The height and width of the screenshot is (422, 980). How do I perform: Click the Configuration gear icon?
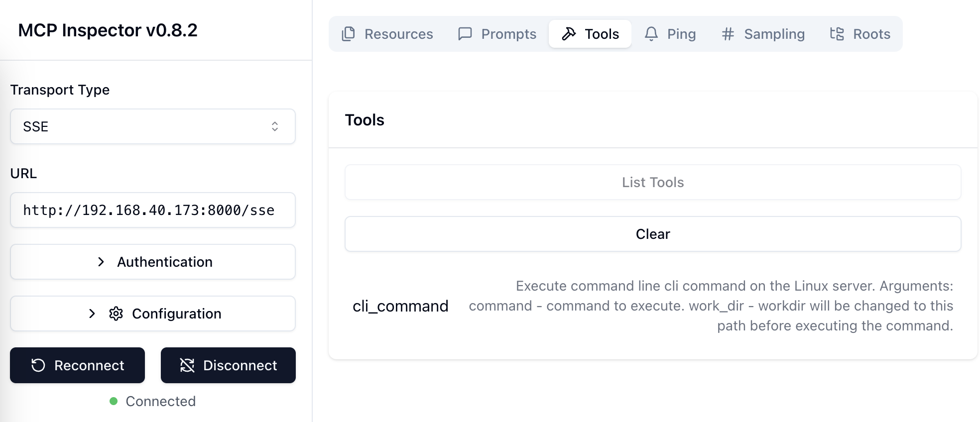click(x=116, y=314)
